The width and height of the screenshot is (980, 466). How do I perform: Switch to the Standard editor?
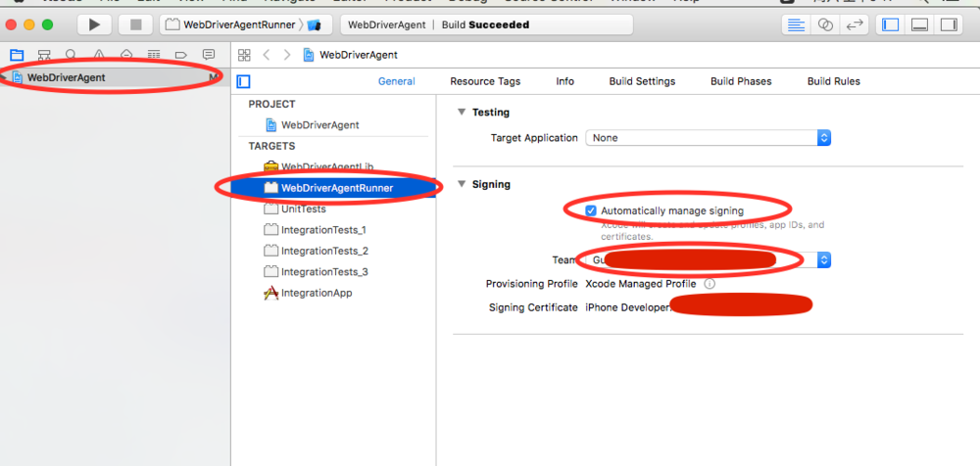point(796,25)
